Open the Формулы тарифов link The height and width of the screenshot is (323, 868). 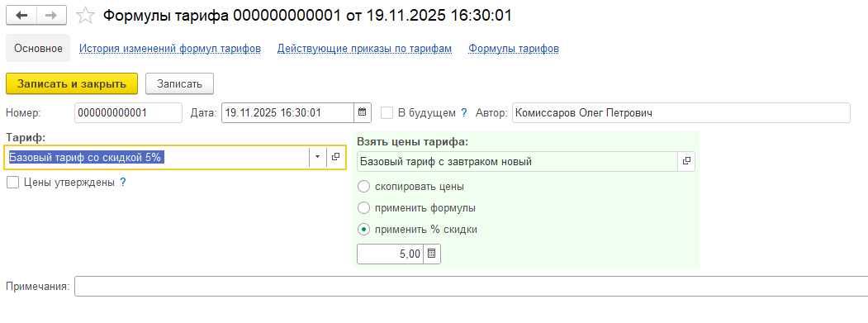click(514, 48)
